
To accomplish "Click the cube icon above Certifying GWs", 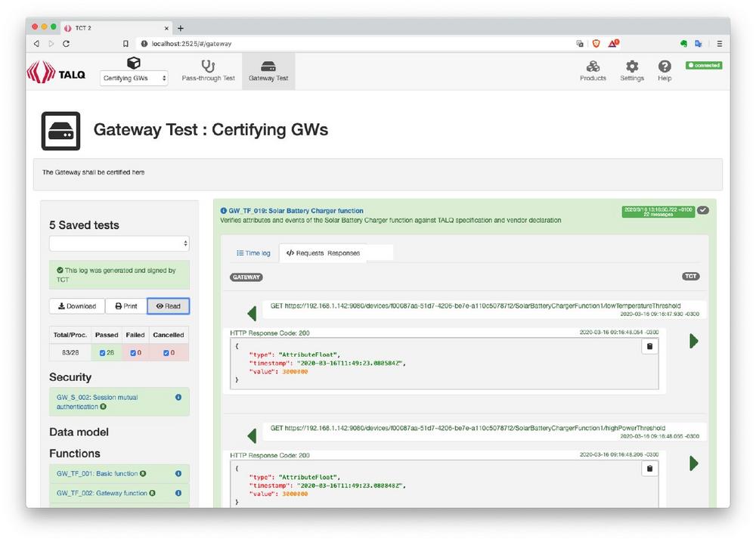I will (x=134, y=63).
